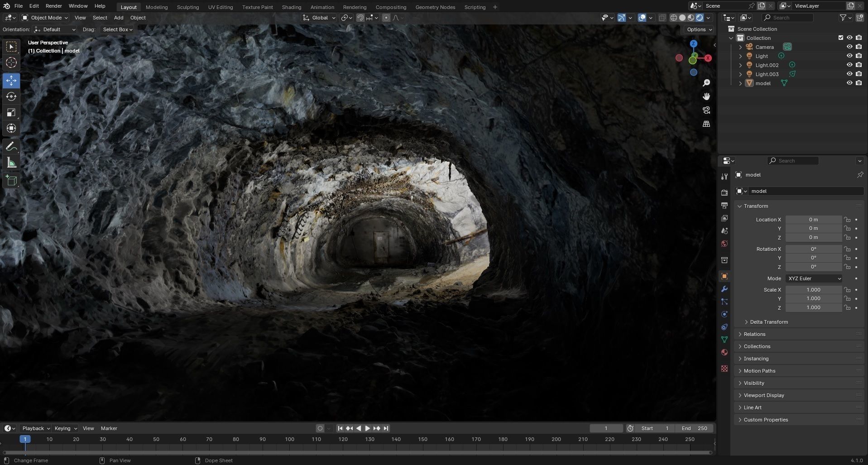Open the Material properties tab

(724, 352)
